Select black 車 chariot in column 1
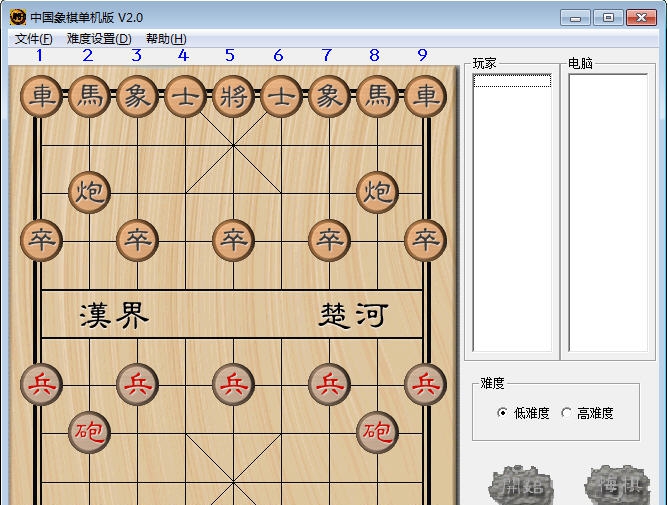The image size is (668, 505). pyautogui.click(x=41, y=96)
